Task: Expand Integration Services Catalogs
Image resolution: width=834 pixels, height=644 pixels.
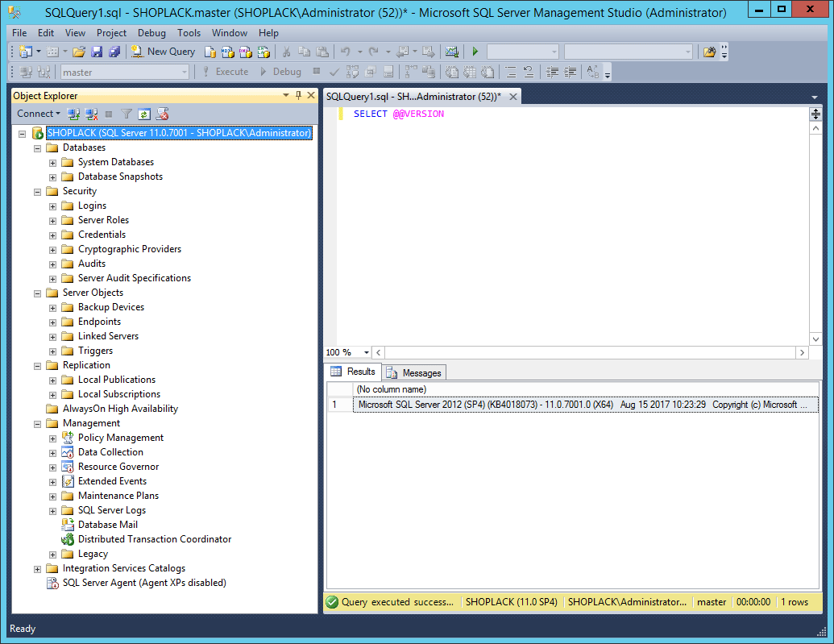Action: click(37, 569)
